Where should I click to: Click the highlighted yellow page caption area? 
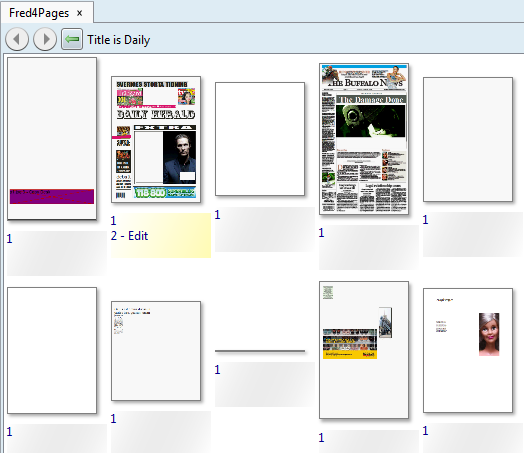(x=161, y=235)
